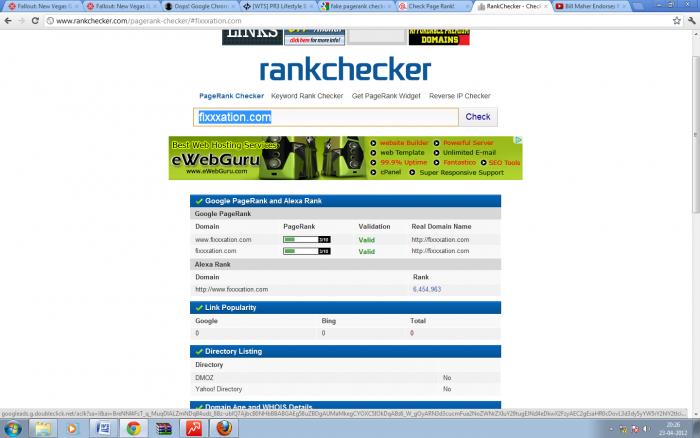This screenshot has width=700, height=438.
Task: Click the Alexa domain http://www.fixxxation.com
Action: [x=231, y=289]
